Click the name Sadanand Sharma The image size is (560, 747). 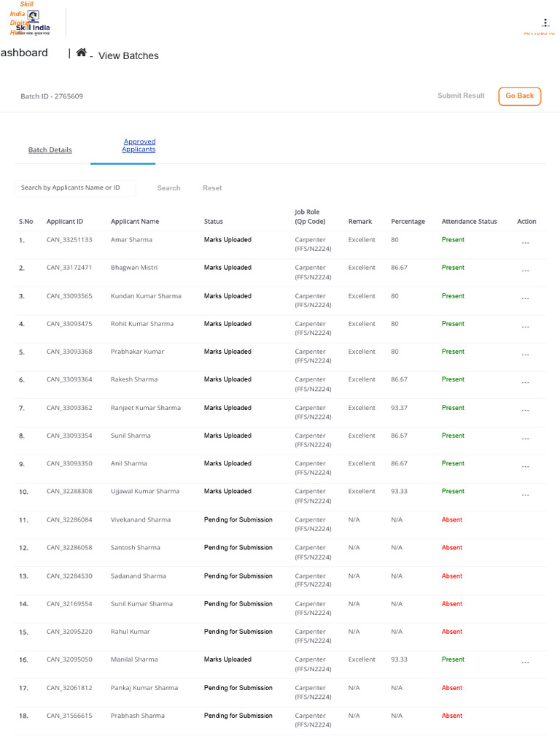pyautogui.click(x=139, y=576)
